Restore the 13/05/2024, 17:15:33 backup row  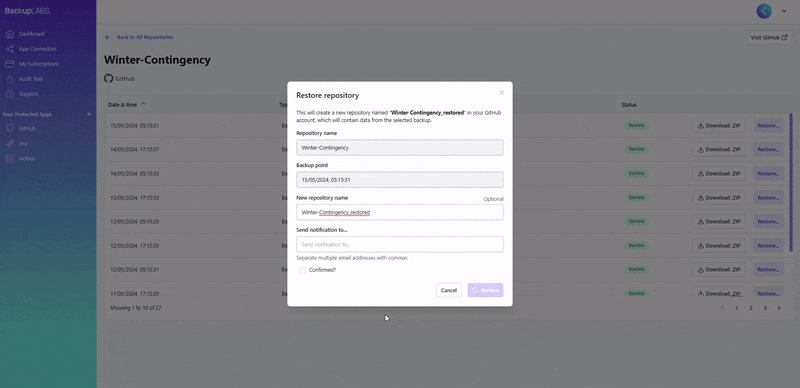[x=768, y=198]
